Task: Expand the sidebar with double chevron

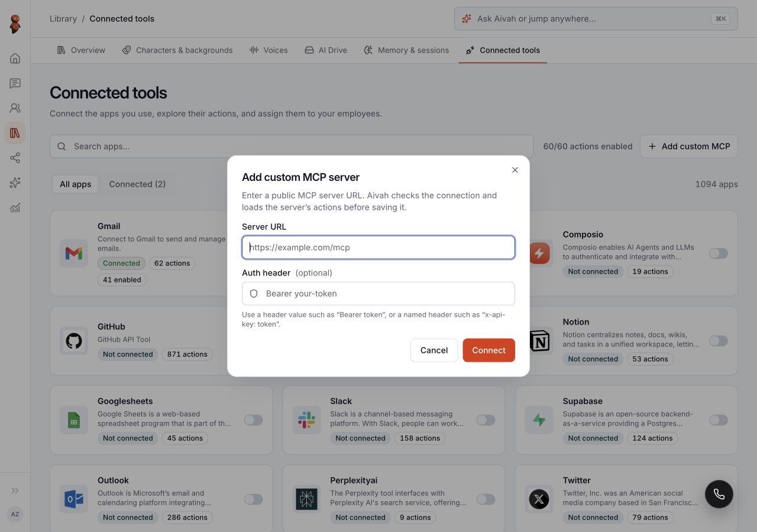Action: 15,491
